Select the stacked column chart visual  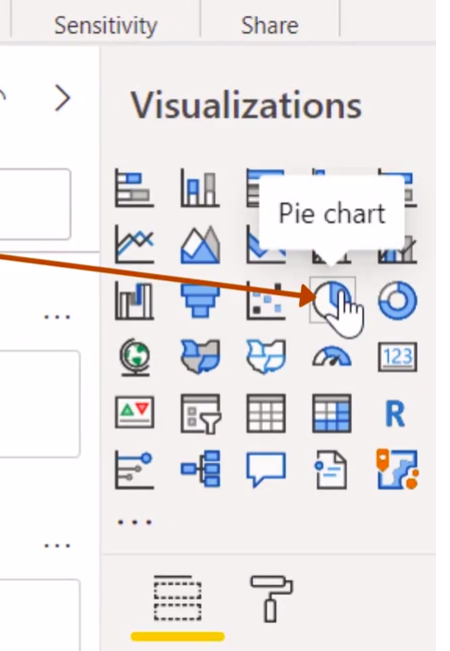pos(200,188)
